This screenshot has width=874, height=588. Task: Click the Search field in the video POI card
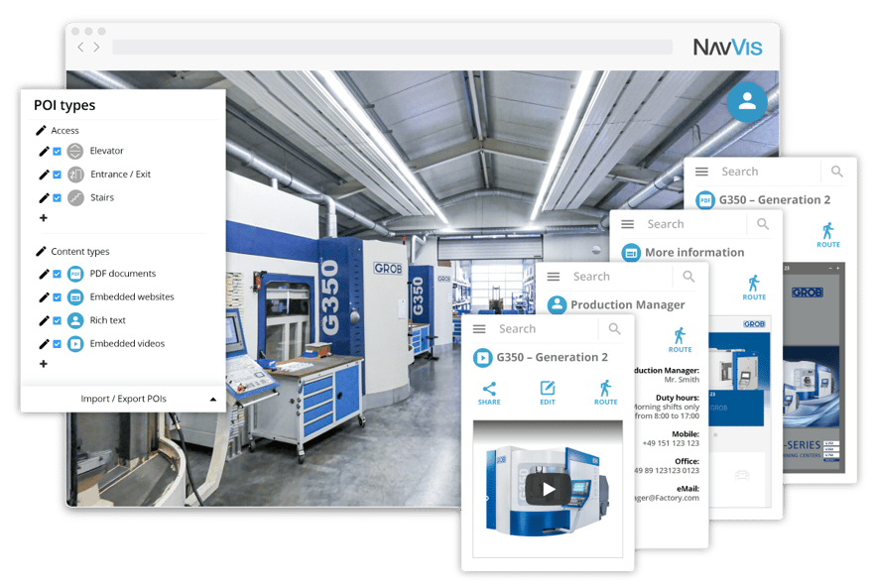(547, 329)
